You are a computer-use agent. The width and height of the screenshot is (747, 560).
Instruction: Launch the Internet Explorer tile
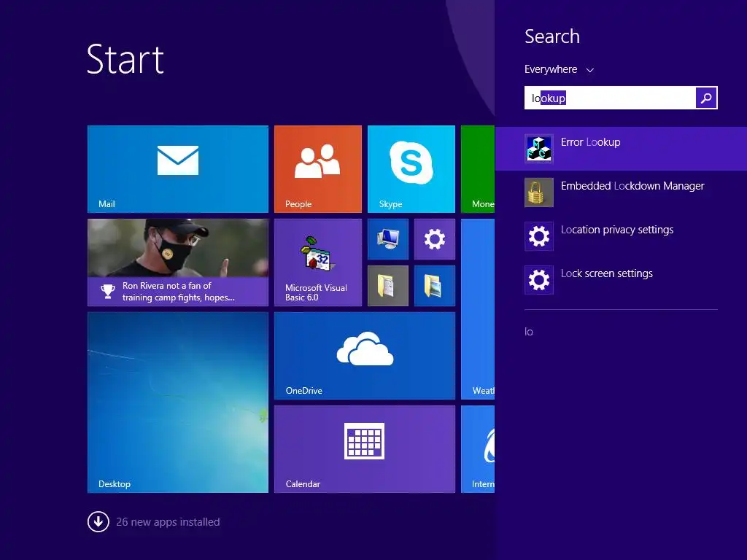pos(478,449)
